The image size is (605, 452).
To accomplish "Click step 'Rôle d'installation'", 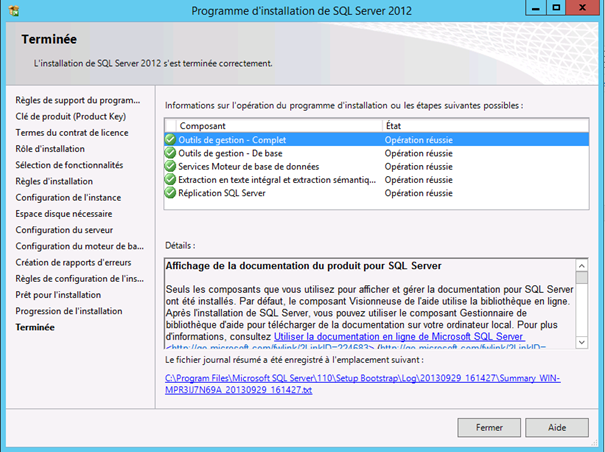I will click(50, 149).
